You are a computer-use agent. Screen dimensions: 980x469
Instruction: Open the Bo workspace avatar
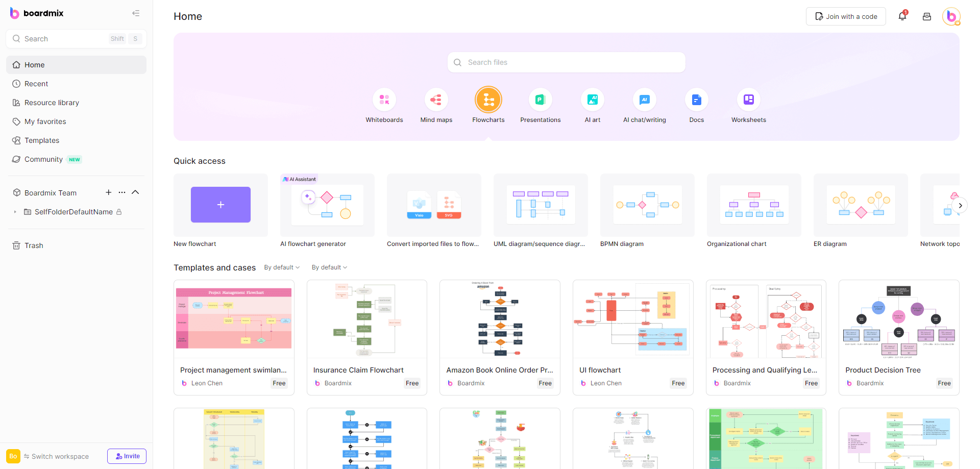coord(13,456)
